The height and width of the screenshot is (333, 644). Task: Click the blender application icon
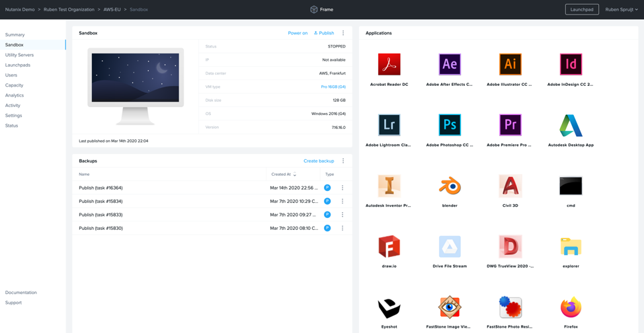[450, 186]
